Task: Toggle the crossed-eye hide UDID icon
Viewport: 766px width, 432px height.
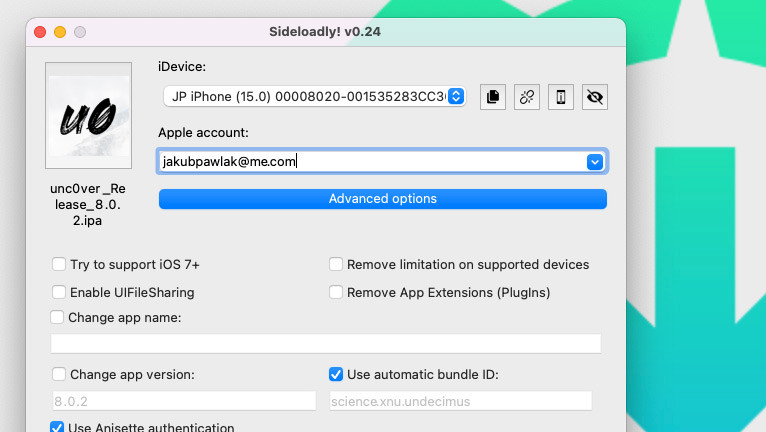Action: coord(595,97)
